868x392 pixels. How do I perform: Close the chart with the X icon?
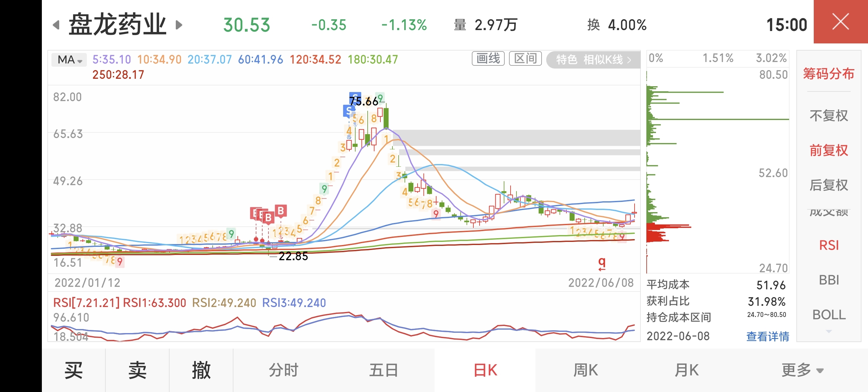[x=840, y=22]
